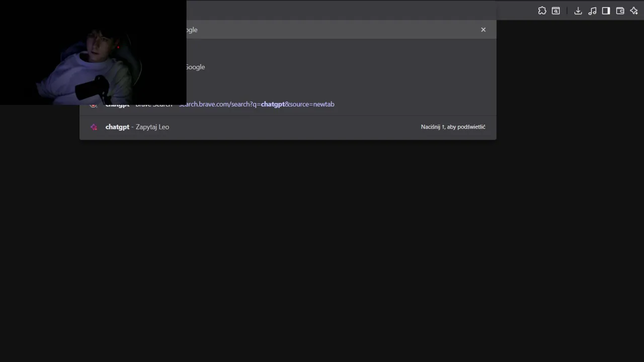Select the 'chatgpt - Zapytaj Leo' suggestion
The height and width of the screenshot is (362, 644).
click(288, 127)
